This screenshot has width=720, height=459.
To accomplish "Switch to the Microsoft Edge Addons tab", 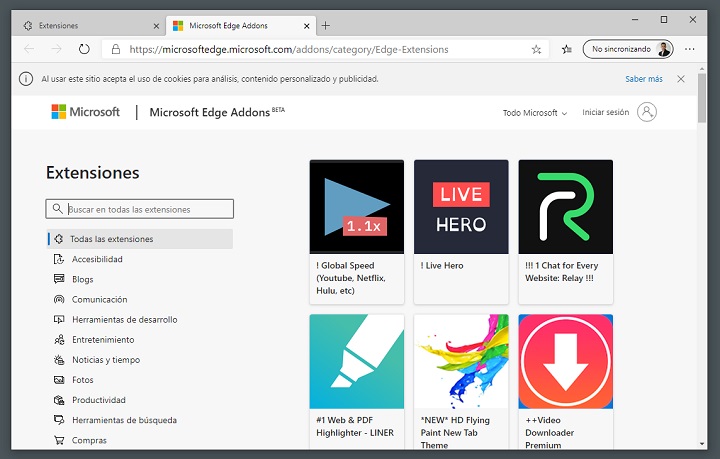I will 241,26.
